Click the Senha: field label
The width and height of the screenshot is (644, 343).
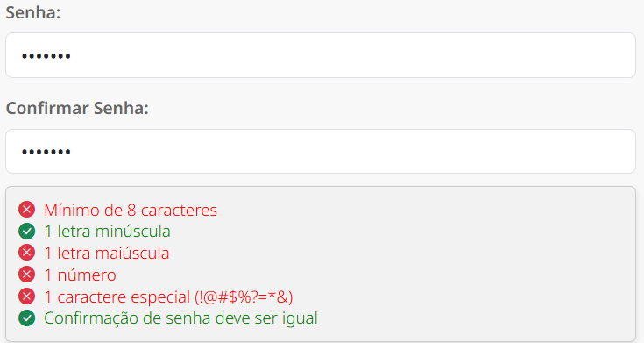(33, 12)
